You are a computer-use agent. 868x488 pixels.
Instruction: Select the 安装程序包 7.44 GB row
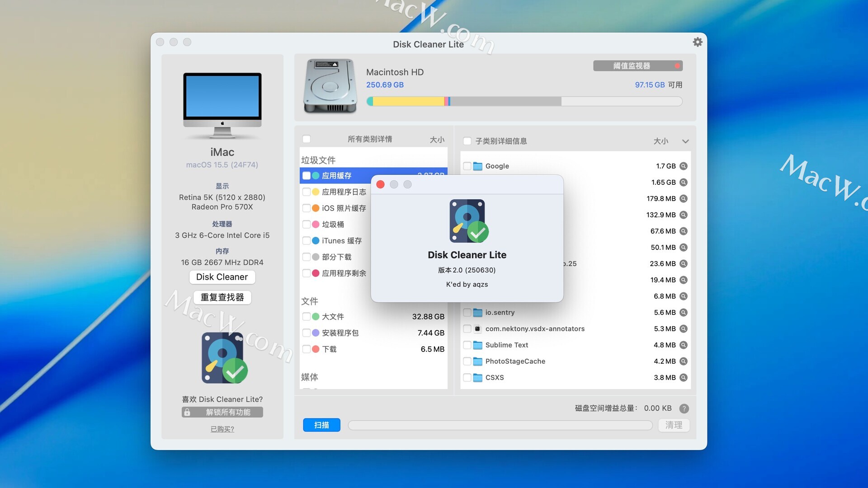pyautogui.click(x=373, y=333)
